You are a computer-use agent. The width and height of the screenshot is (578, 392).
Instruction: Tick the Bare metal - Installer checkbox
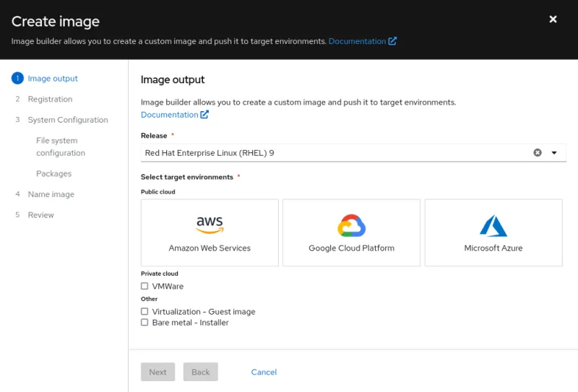[x=144, y=323]
